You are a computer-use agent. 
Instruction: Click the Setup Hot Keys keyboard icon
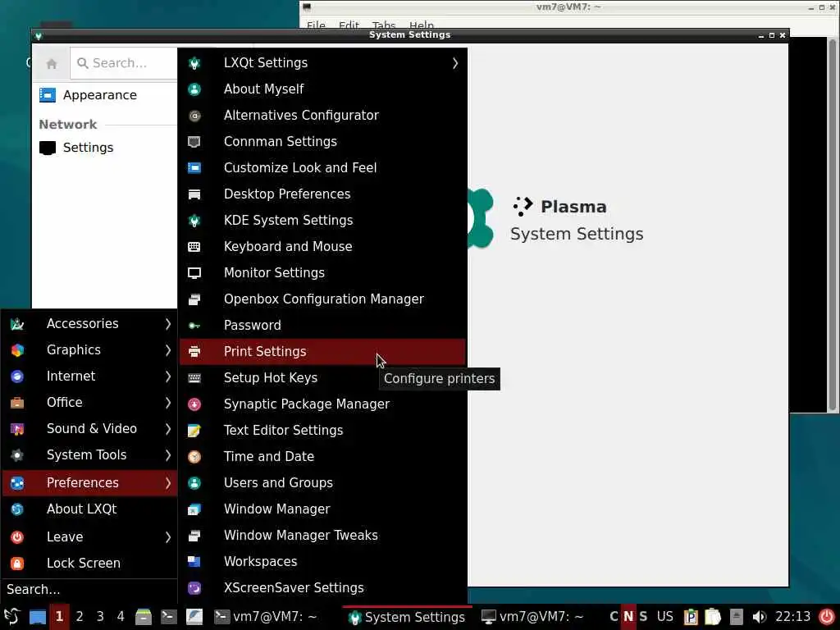pyautogui.click(x=194, y=377)
